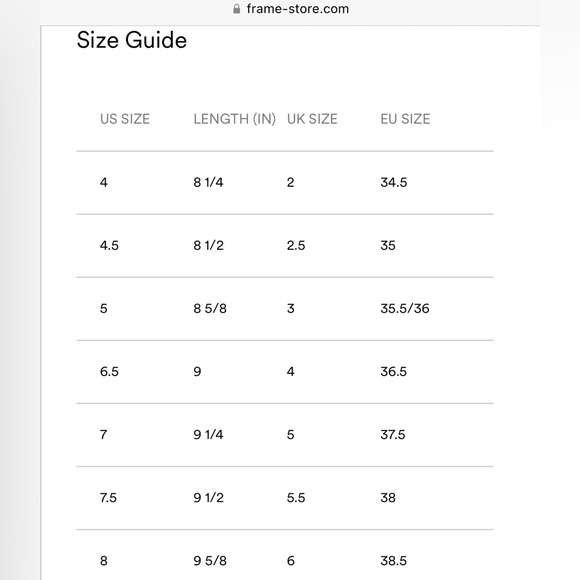
Task: Select EU size 38 cell
Action: (388, 498)
